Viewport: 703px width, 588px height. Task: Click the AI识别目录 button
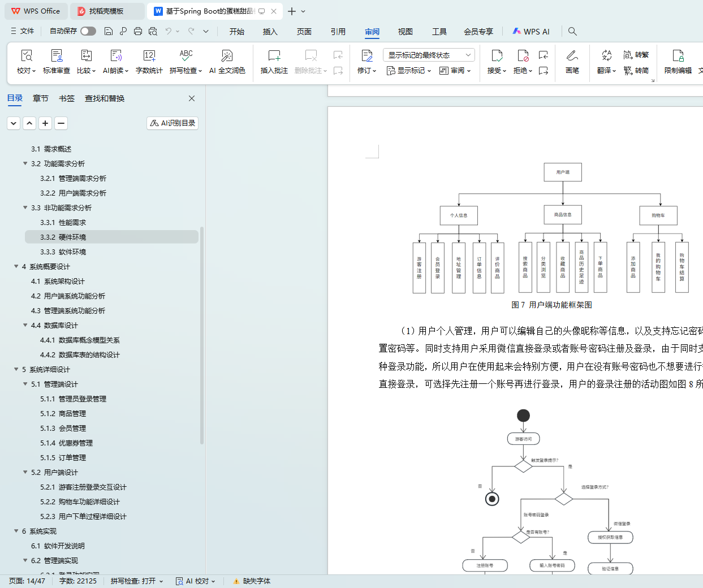[172, 123]
